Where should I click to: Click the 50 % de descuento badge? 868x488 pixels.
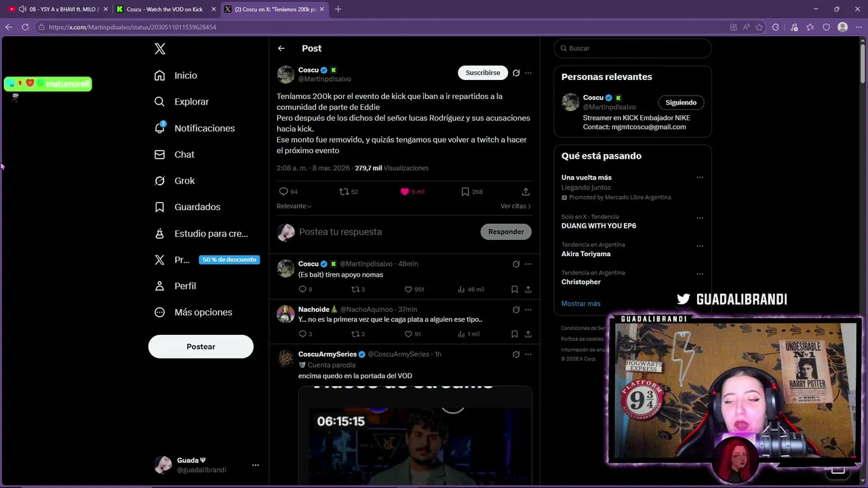pyautogui.click(x=229, y=260)
